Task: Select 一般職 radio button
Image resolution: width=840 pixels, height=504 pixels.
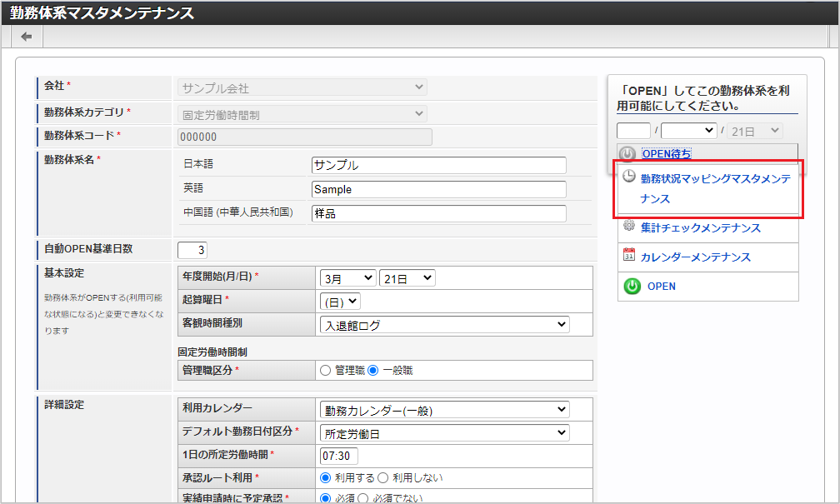Action: (372, 370)
